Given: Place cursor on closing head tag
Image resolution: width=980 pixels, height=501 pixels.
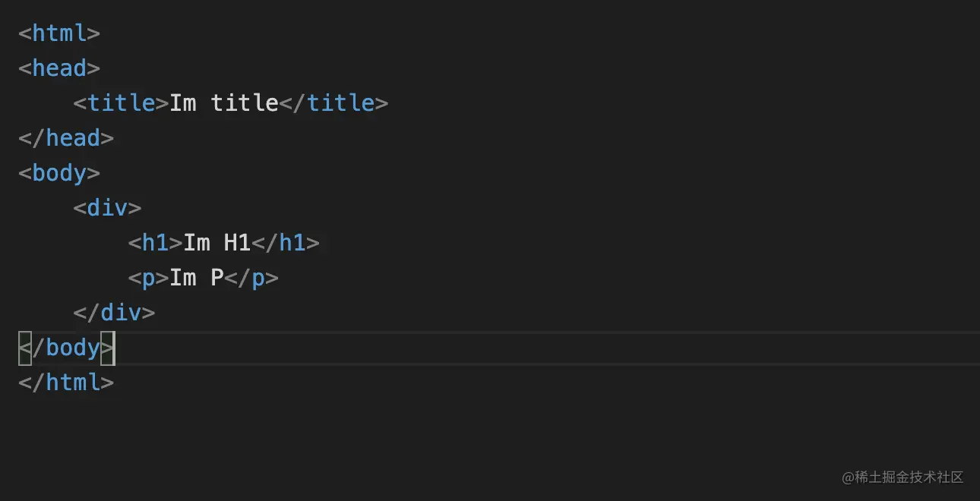Looking at the screenshot, I should (66, 138).
